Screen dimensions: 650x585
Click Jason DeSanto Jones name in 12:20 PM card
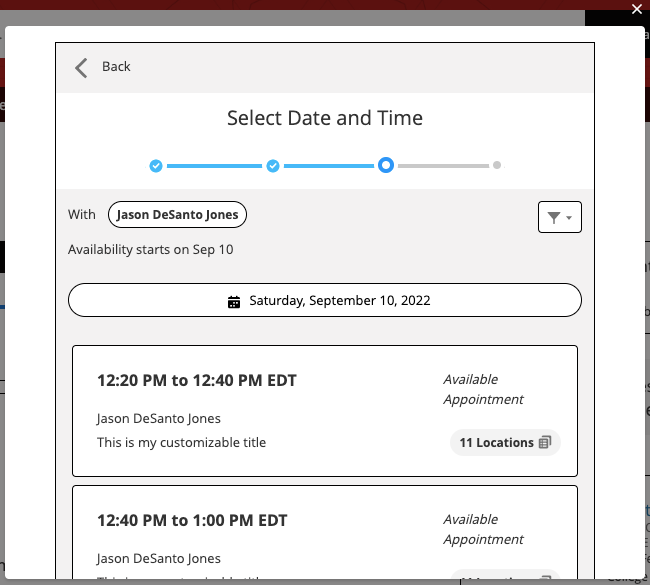tap(158, 419)
